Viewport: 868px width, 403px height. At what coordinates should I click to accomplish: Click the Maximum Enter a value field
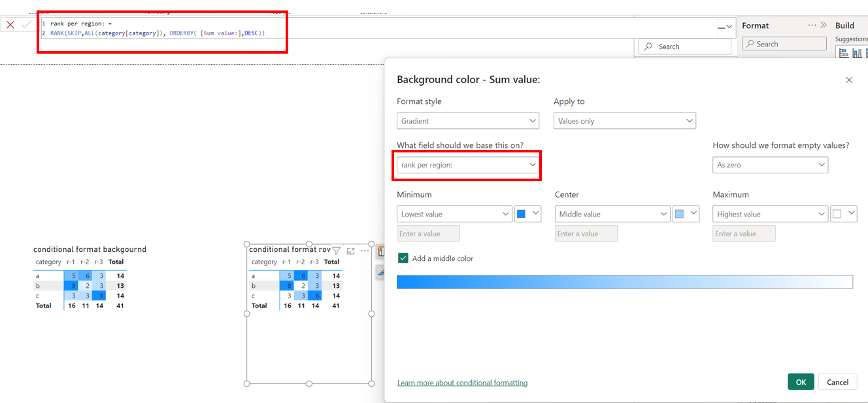coord(744,234)
